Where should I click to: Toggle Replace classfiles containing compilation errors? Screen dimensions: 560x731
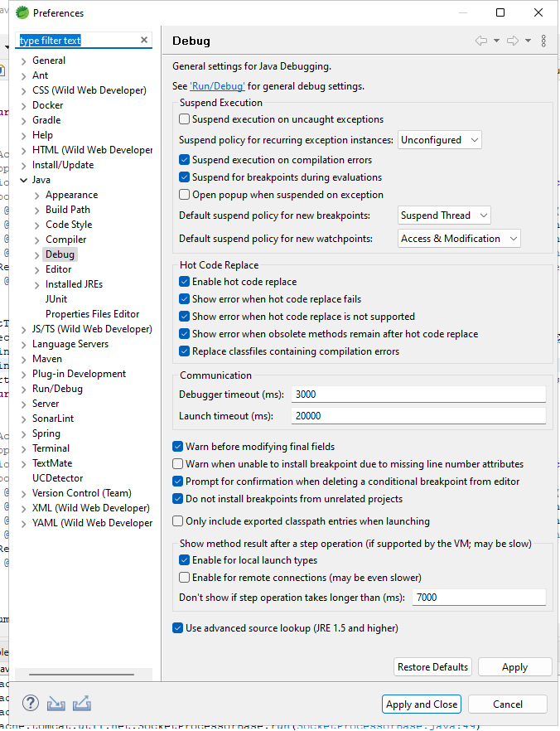[185, 351]
